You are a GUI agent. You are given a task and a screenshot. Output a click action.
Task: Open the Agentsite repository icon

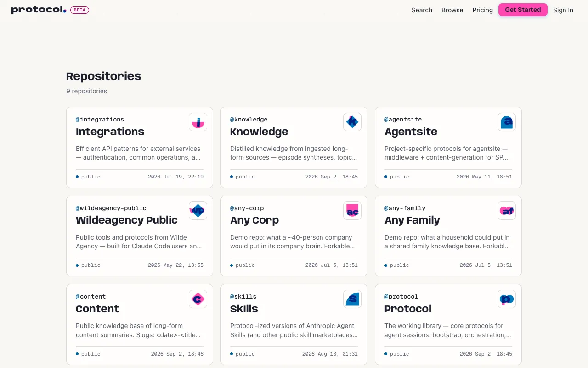pos(507,122)
